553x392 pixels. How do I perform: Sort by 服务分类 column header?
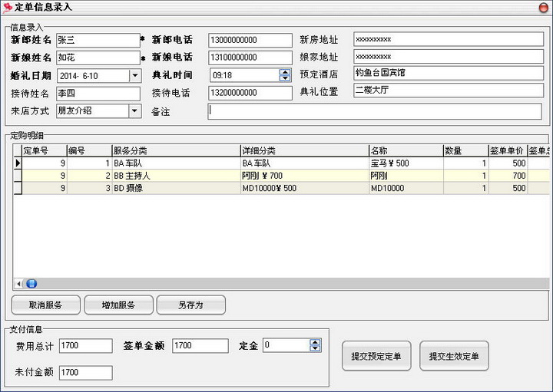tap(176, 151)
